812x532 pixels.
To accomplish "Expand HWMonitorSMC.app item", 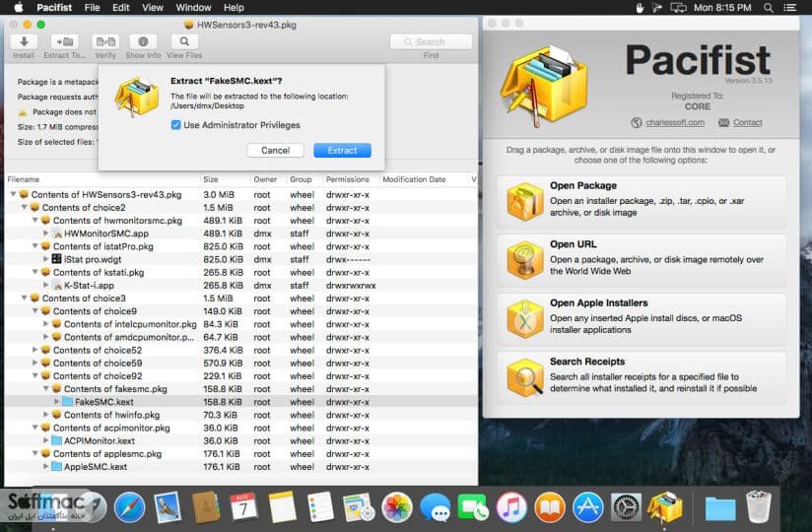I will (45, 233).
